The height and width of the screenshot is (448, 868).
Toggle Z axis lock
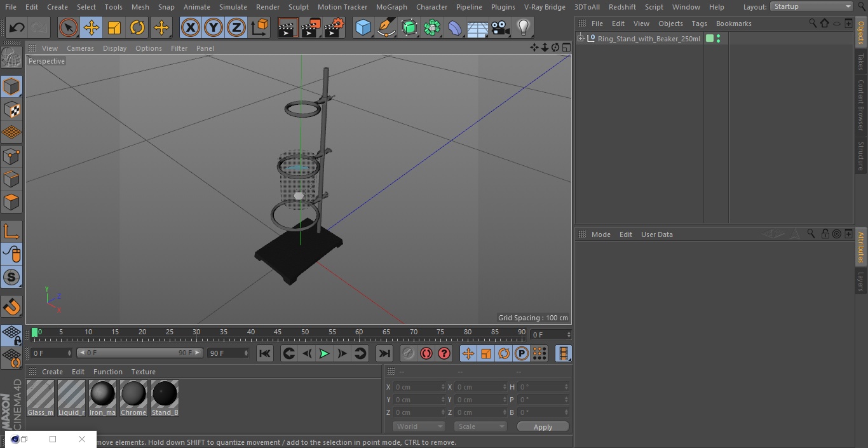(x=236, y=28)
